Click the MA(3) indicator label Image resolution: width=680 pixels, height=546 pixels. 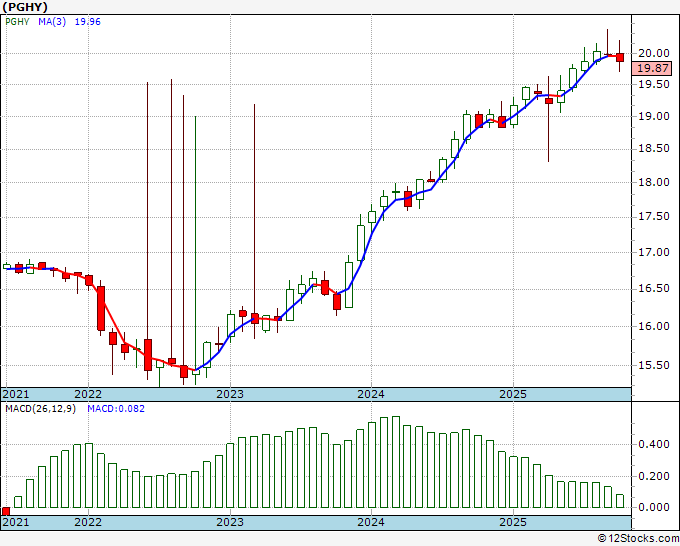(52, 22)
